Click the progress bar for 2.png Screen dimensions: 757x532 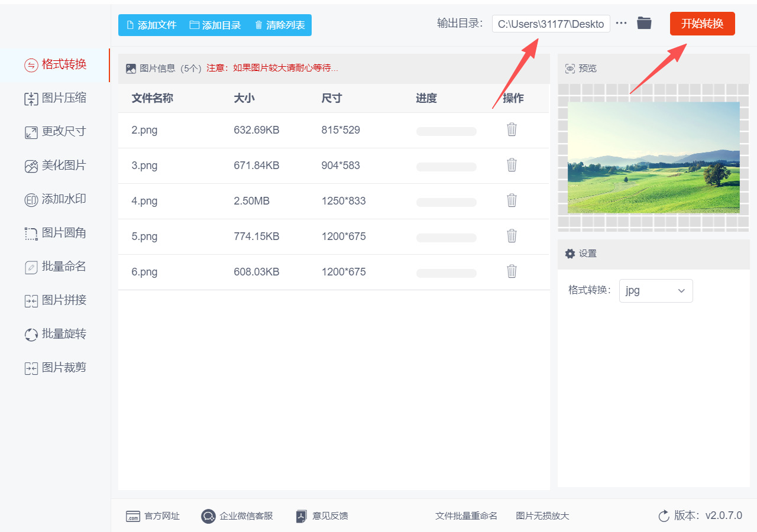[447, 131]
